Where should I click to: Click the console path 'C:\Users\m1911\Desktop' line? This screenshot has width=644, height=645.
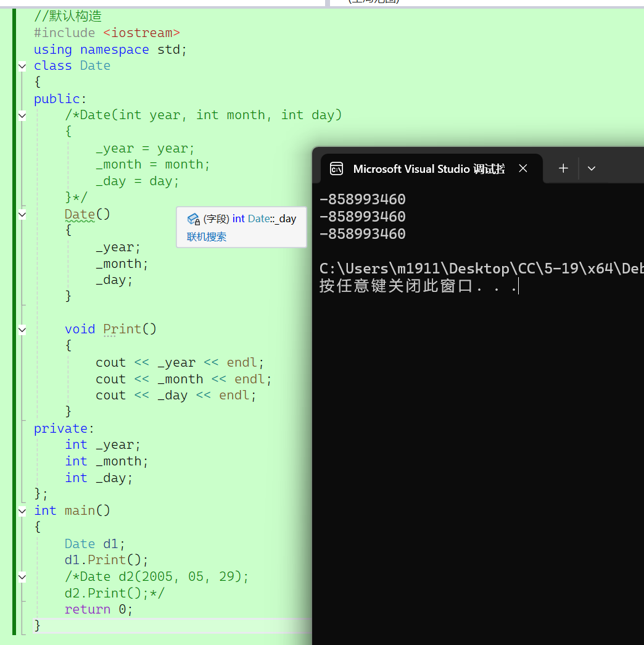pos(482,268)
